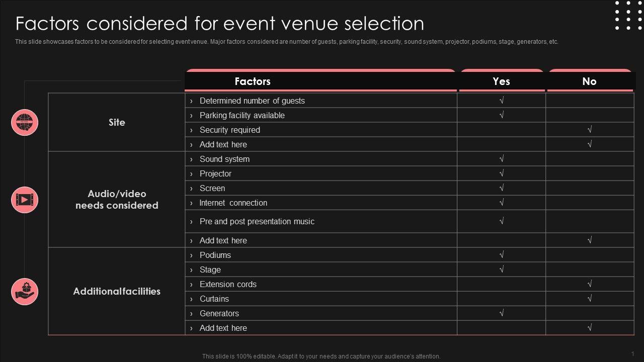Toggle the No checkmark for Security required
The height and width of the screenshot is (362, 644).
[x=589, y=130]
